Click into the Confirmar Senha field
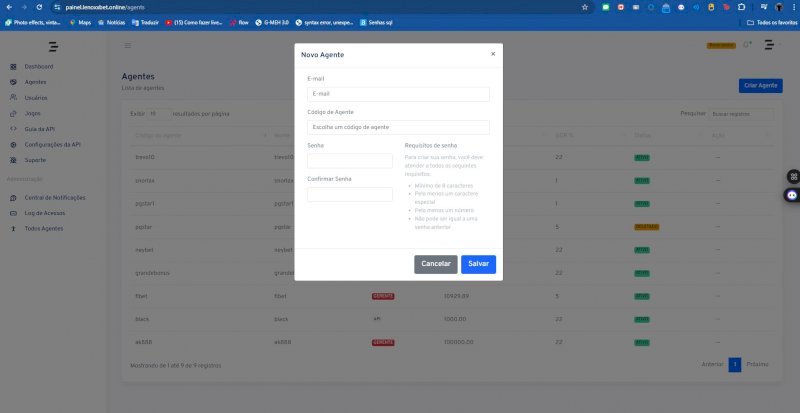 350,195
